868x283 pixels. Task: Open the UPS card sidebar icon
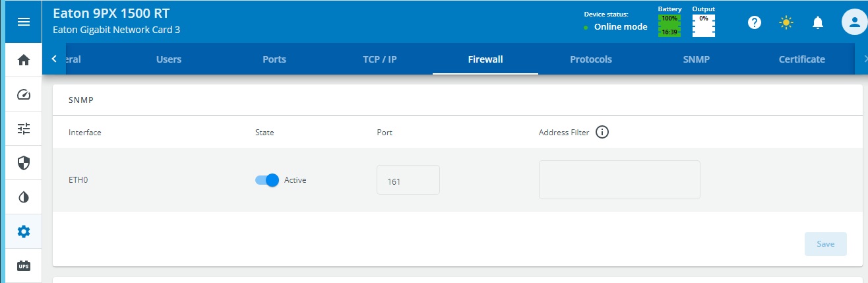coord(23,266)
